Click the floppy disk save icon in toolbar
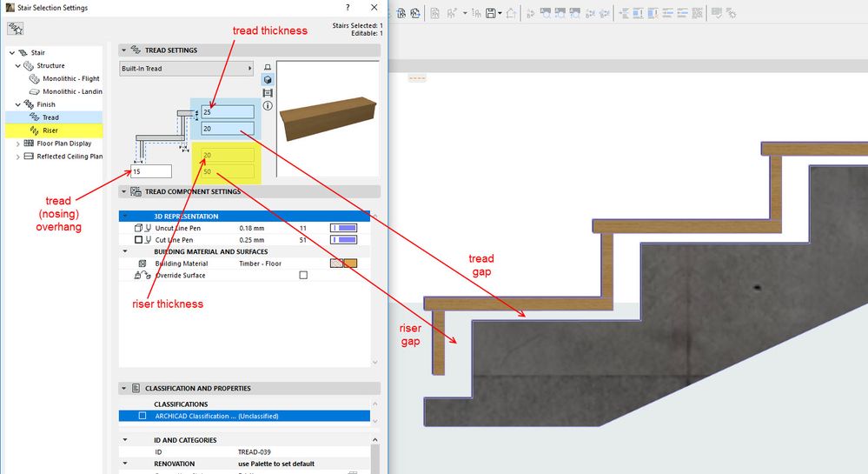Viewport: 868px width, 474px height. coord(490,13)
